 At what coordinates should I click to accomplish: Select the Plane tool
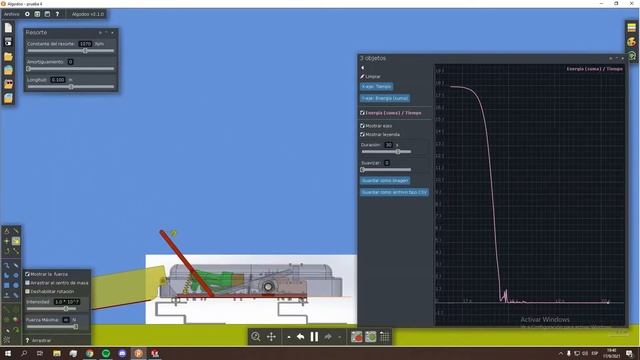click(7, 295)
